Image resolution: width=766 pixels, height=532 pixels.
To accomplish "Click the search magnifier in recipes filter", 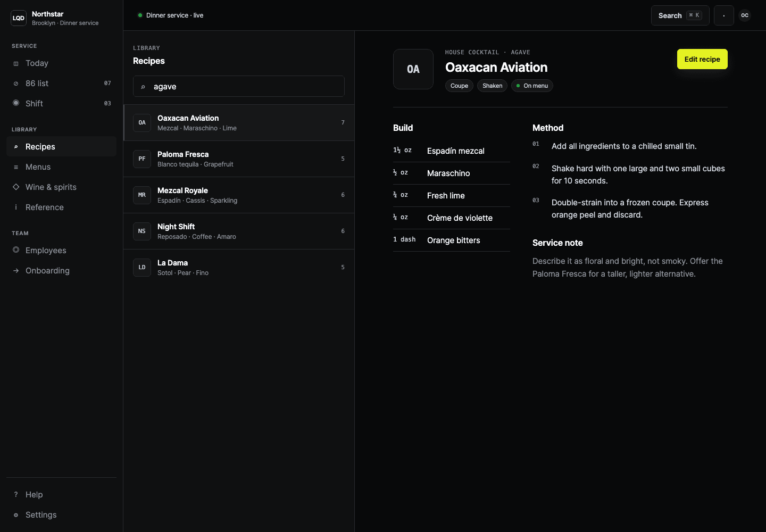I will 143,87.
